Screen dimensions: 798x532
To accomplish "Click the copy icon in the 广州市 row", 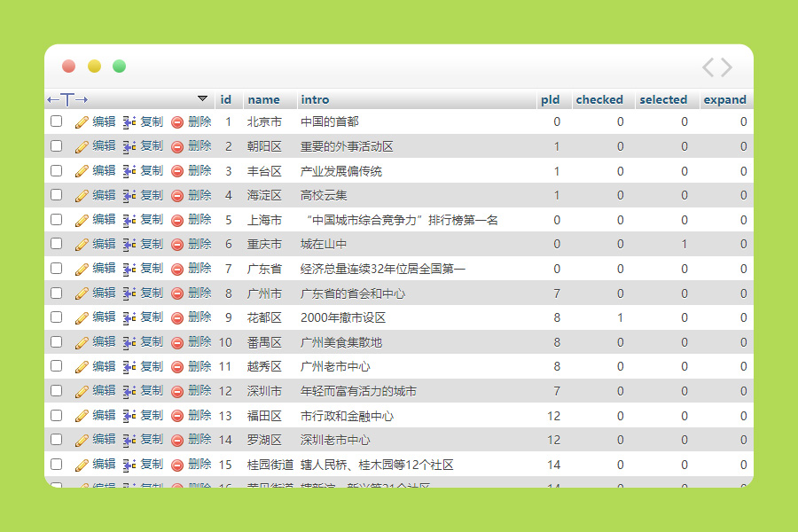I will (129, 293).
